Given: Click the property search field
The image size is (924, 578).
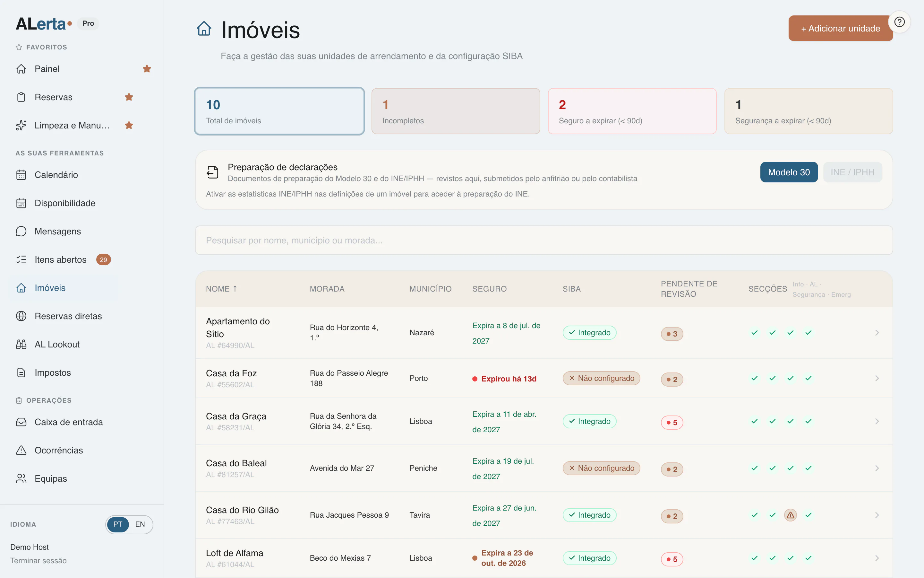Looking at the screenshot, I should click(544, 241).
